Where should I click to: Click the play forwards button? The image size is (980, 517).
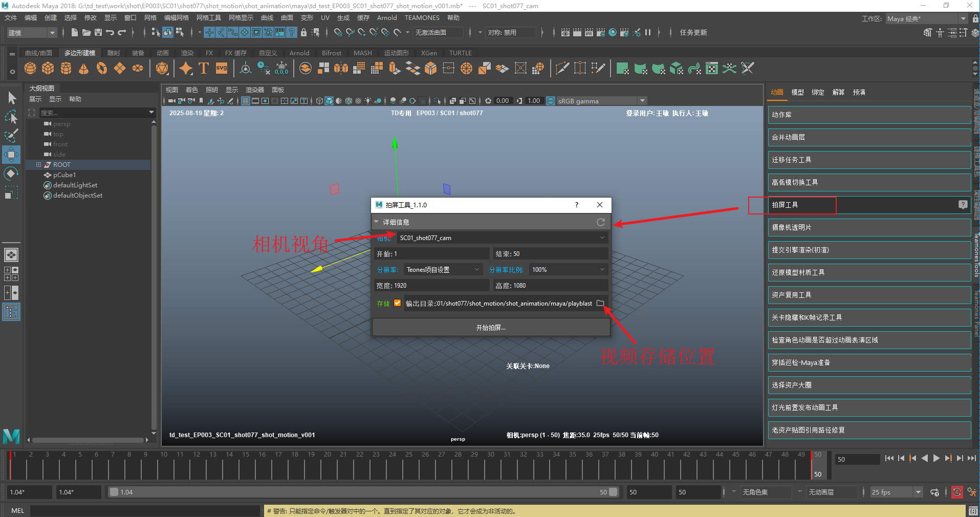936,459
